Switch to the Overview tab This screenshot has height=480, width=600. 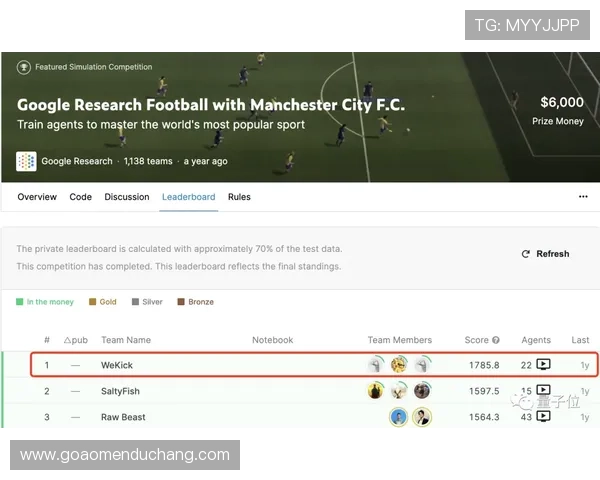pyautogui.click(x=37, y=197)
